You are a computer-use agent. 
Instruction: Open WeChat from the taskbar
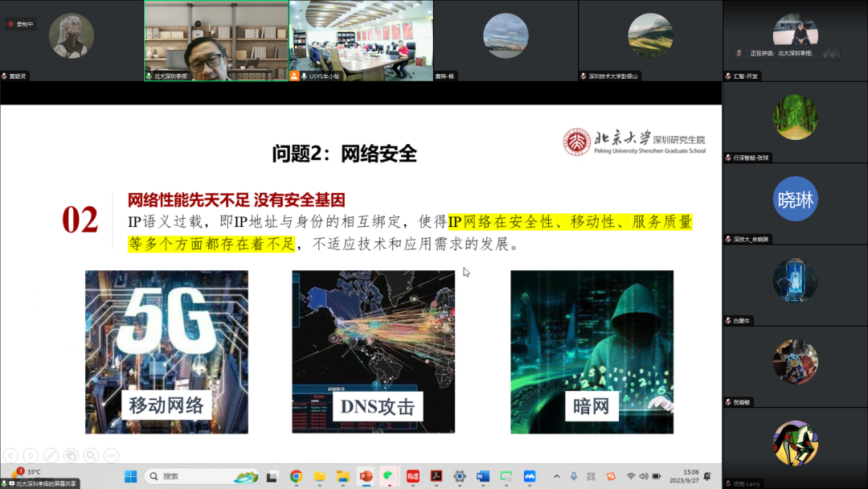click(389, 476)
